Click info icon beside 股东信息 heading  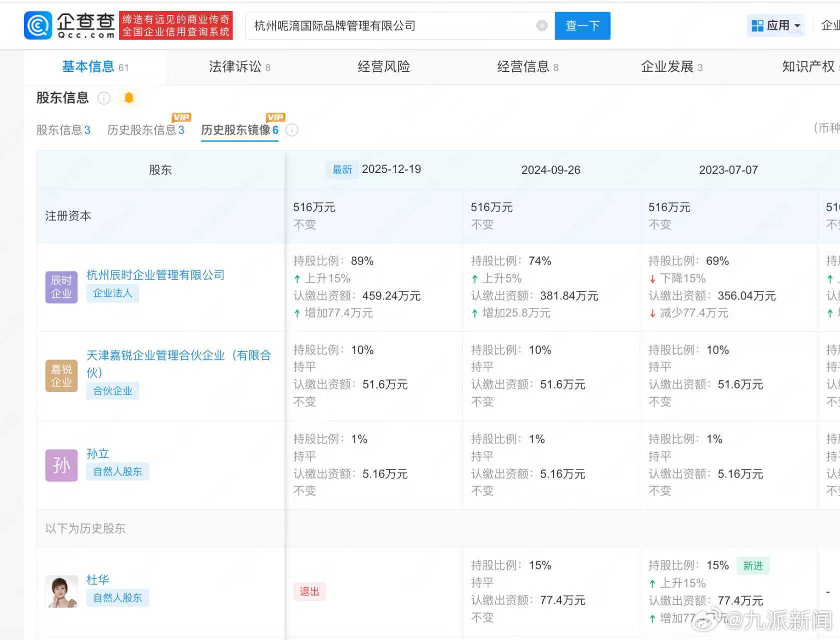coord(104,98)
